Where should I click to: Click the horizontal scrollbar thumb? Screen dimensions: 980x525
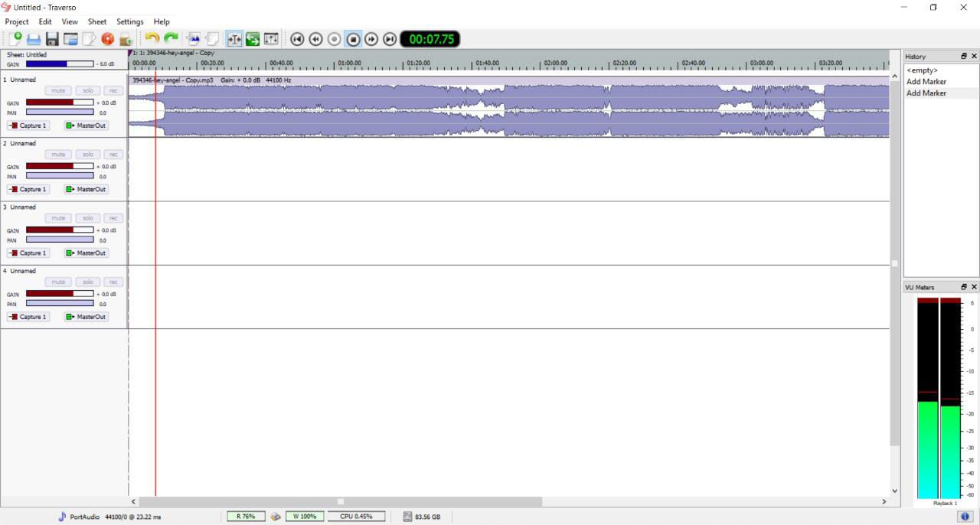340,502
